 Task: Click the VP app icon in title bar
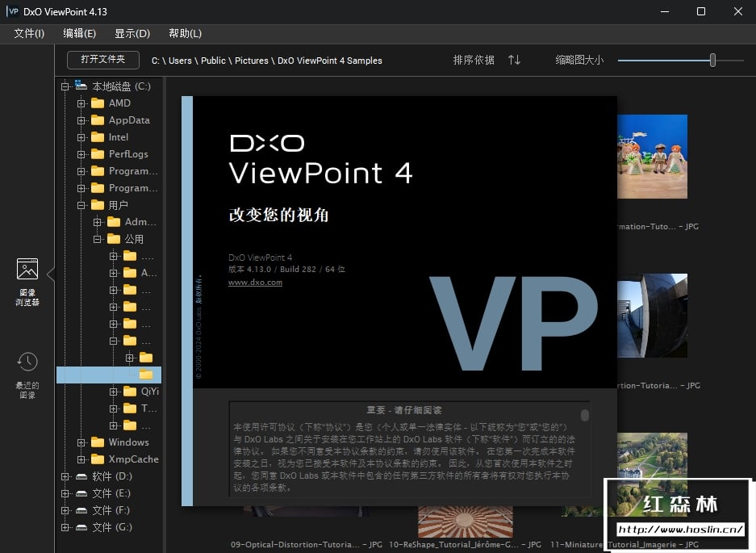tap(13, 11)
